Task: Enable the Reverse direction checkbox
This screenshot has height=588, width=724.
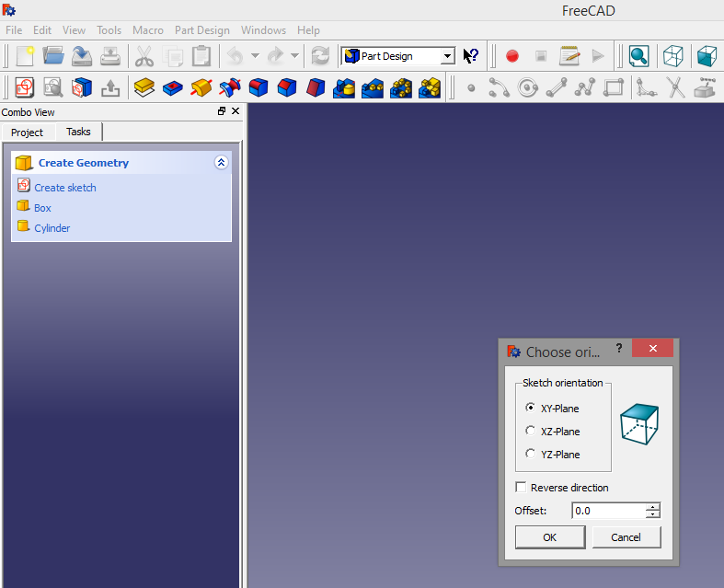Action: point(522,488)
